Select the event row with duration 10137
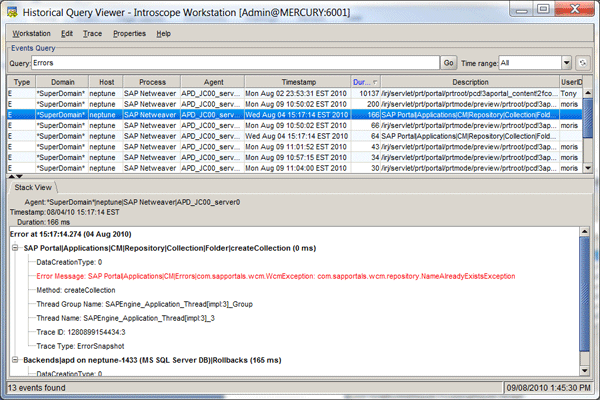The height and width of the screenshot is (400, 600). pyautogui.click(x=300, y=92)
